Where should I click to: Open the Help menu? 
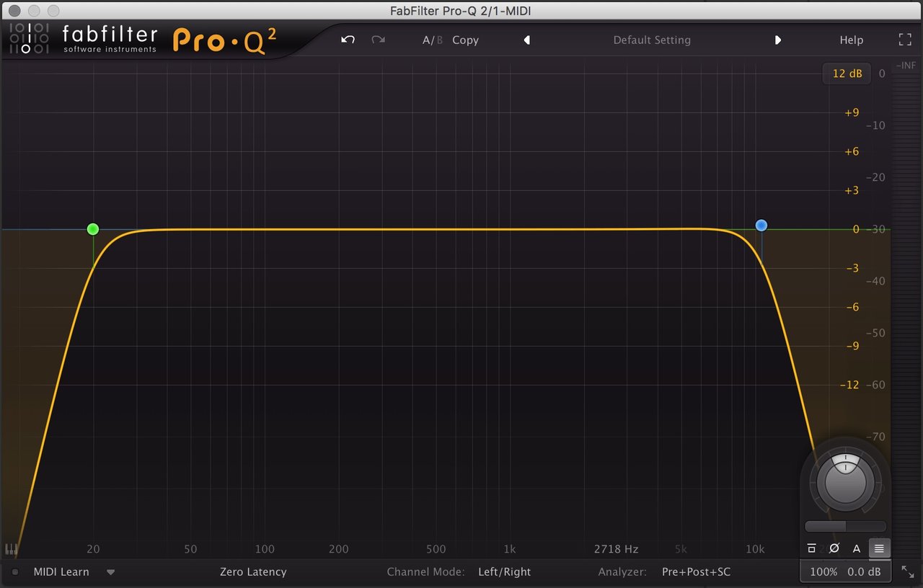click(851, 40)
